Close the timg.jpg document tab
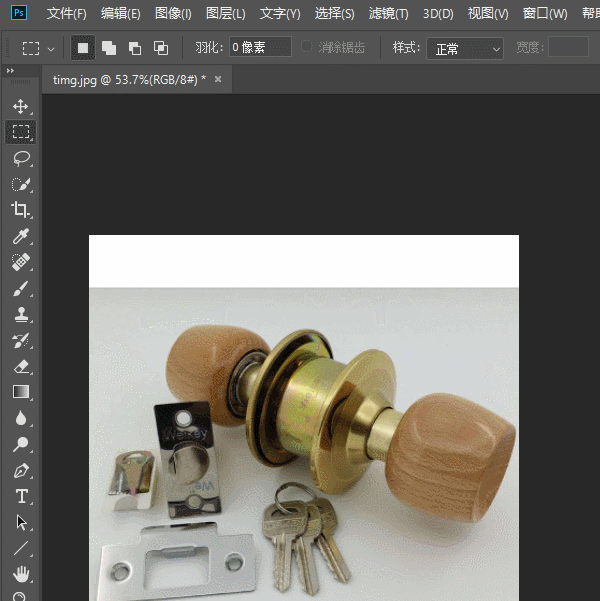The image size is (600, 601). click(x=218, y=79)
